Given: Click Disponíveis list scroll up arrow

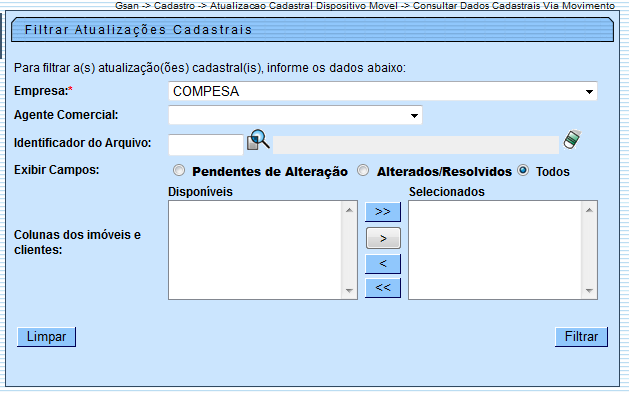Looking at the screenshot, I should (349, 210).
